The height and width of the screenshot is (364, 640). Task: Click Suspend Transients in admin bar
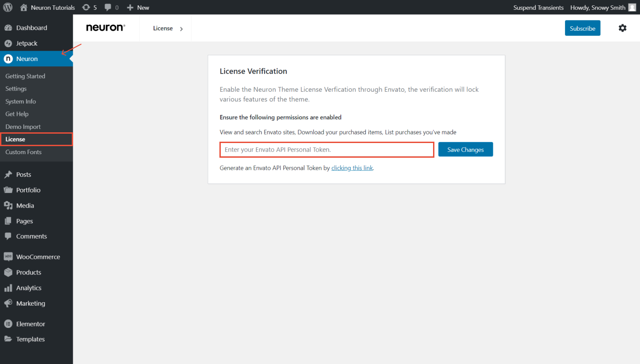[x=538, y=8]
